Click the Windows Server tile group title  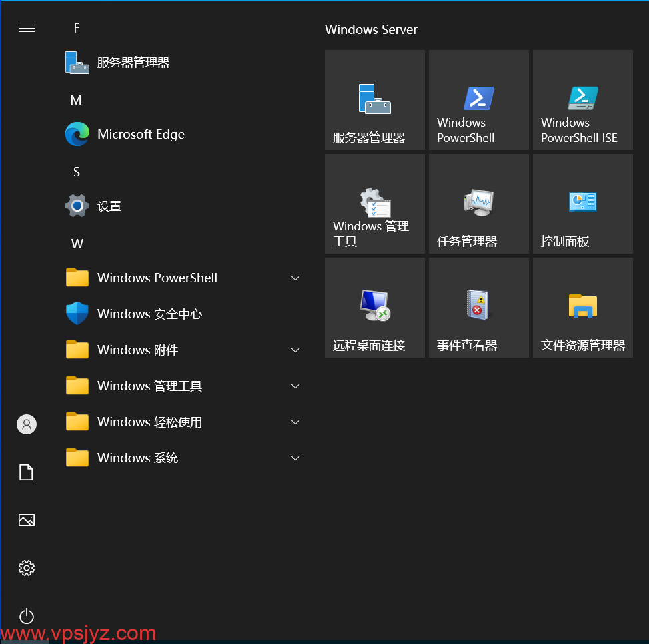(x=371, y=29)
